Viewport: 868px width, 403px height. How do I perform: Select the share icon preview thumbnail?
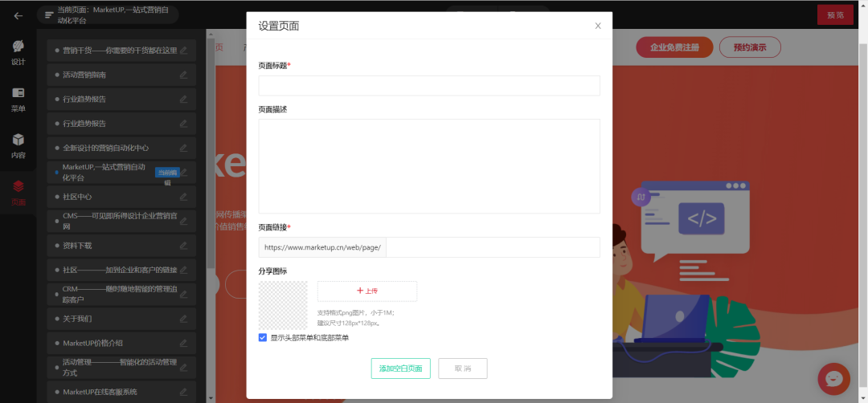click(x=283, y=305)
